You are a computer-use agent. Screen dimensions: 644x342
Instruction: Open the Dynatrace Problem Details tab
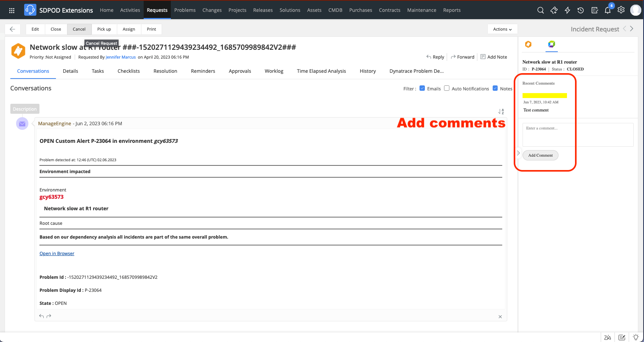(416, 71)
